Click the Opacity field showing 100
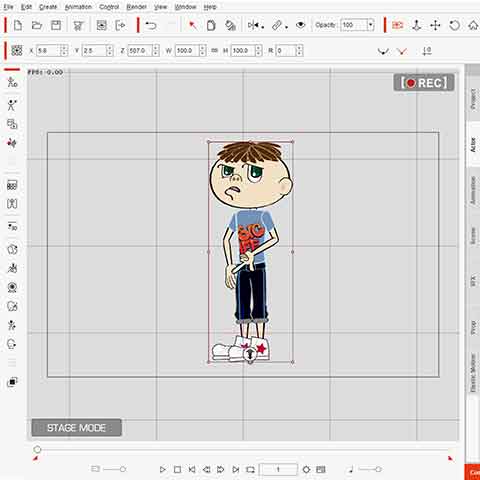The image size is (480, 480). [x=354, y=25]
